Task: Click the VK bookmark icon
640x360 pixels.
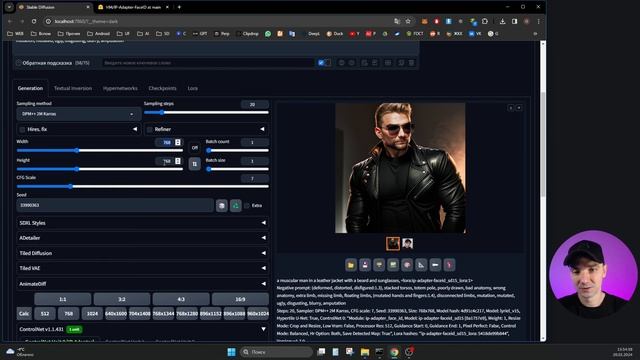Action: 475,34
